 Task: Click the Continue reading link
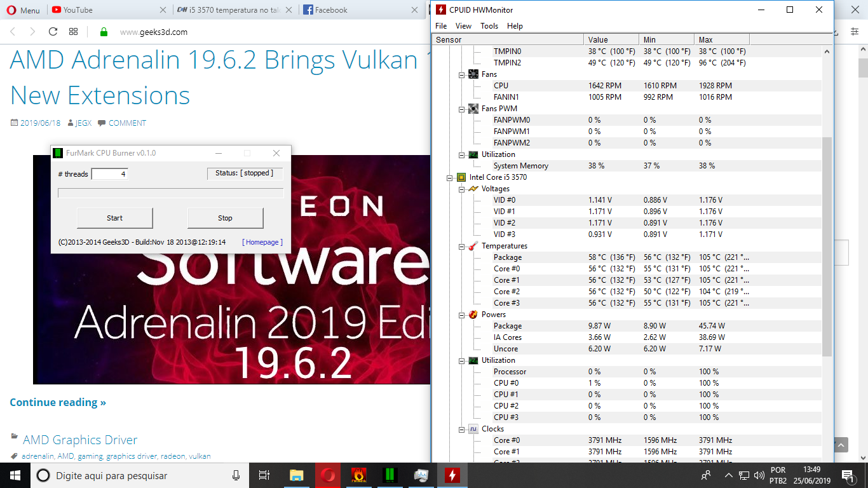tap(58, 402)
